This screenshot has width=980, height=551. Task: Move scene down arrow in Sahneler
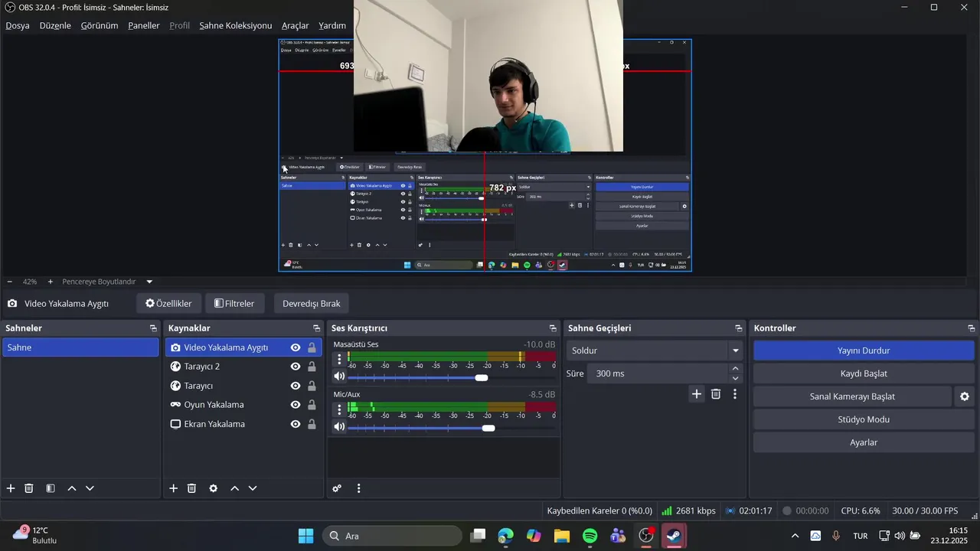coord(90,488)
